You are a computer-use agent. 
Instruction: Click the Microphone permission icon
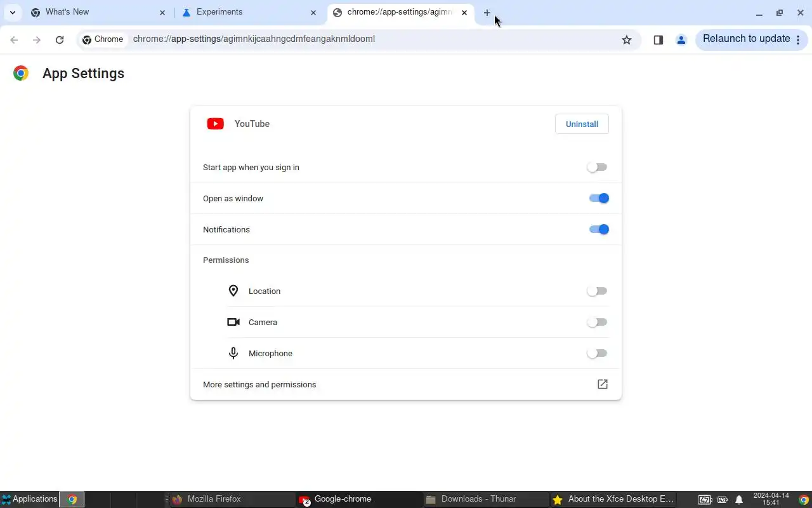(x=233, y=353)
